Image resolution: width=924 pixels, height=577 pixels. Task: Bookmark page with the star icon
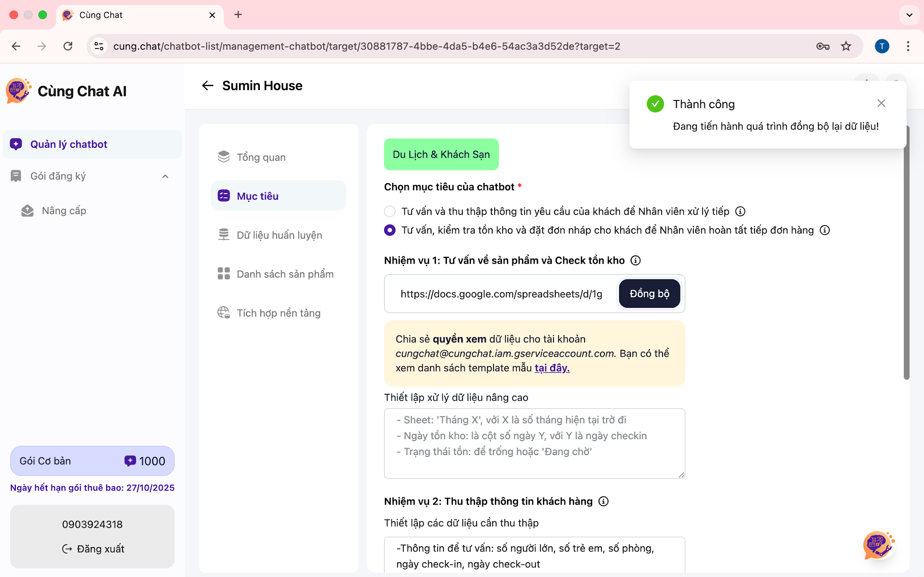[846, 46]
